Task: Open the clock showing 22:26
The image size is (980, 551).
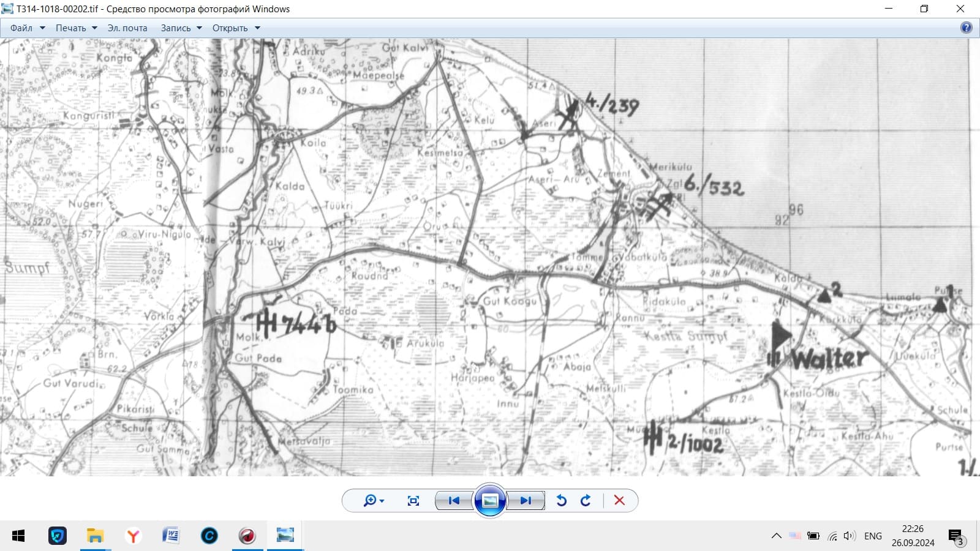Action: (x=913, y=536)
